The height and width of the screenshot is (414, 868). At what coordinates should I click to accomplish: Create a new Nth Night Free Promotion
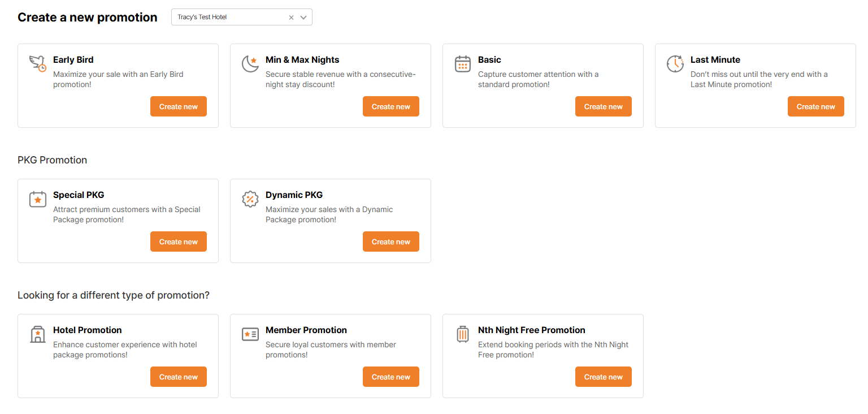pos(604,377)
